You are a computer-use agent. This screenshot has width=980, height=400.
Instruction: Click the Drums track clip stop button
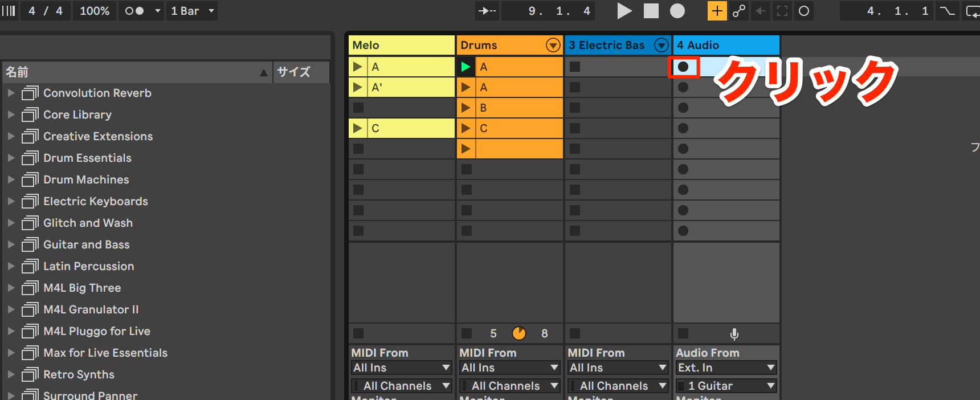pyautogui.click(x=467, y=333)
